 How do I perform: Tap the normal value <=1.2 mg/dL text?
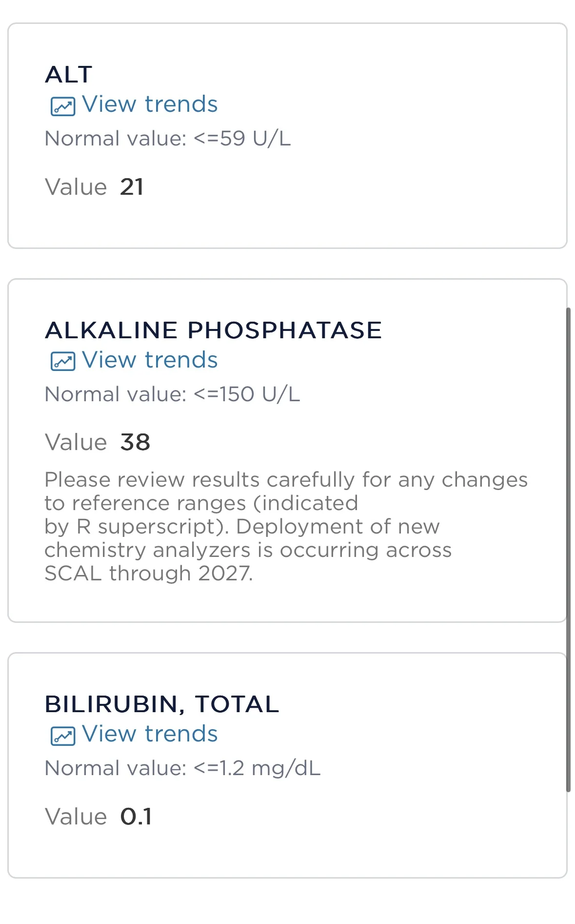click(182, 768)
